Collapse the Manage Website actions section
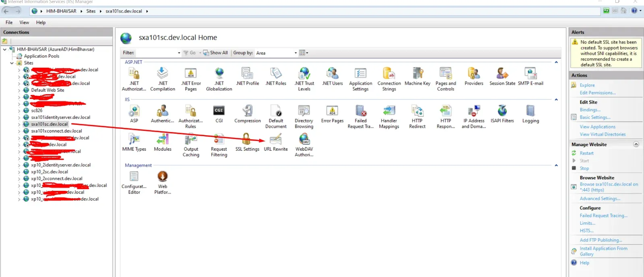The image size is (644, 277). pyautogui.click(x=636, y=144)
